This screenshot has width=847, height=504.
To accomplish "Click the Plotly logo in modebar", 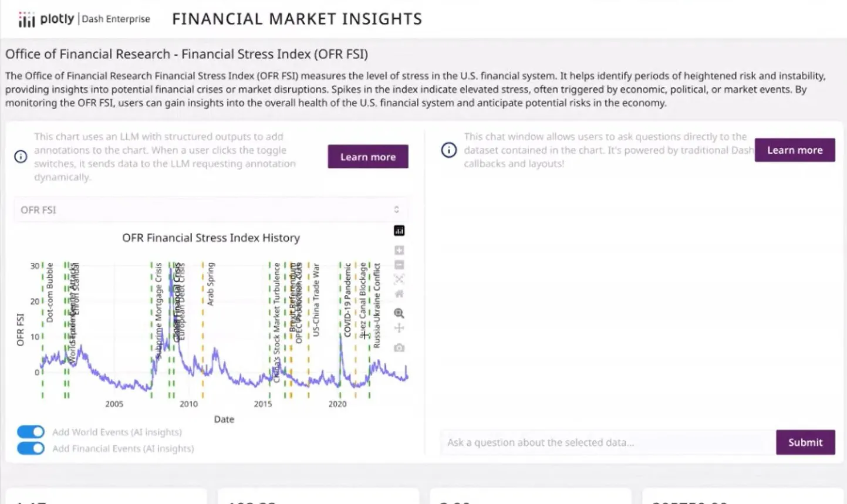I will tap(399, 231).
